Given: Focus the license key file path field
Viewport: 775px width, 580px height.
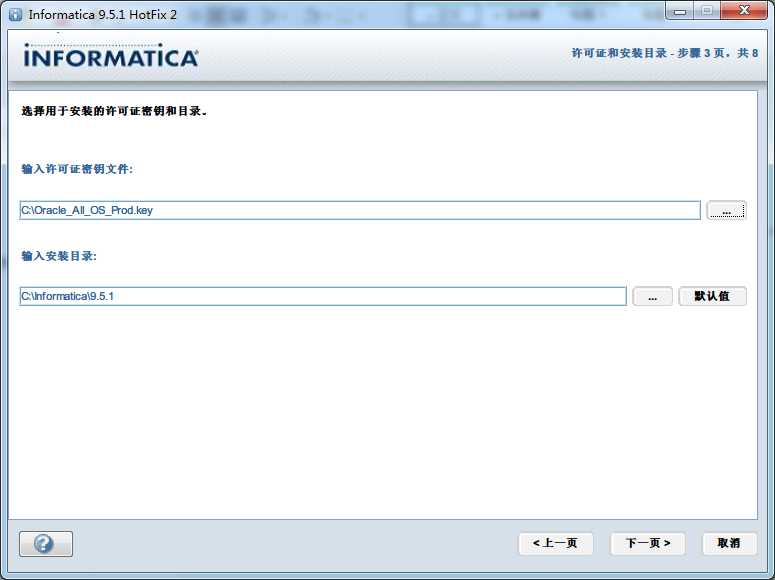Looking at the screenshot, I should pos(360,210).
